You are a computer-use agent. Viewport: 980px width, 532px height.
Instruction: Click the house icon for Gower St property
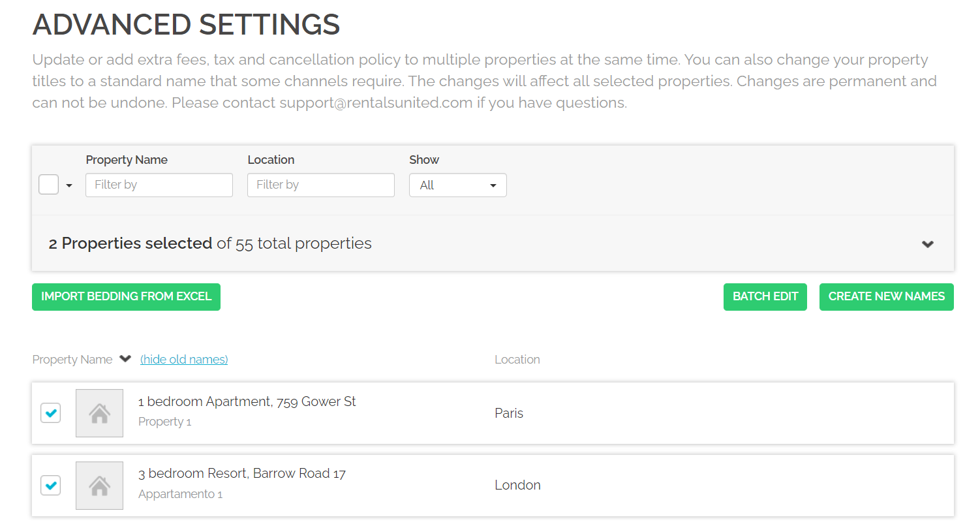99,413
